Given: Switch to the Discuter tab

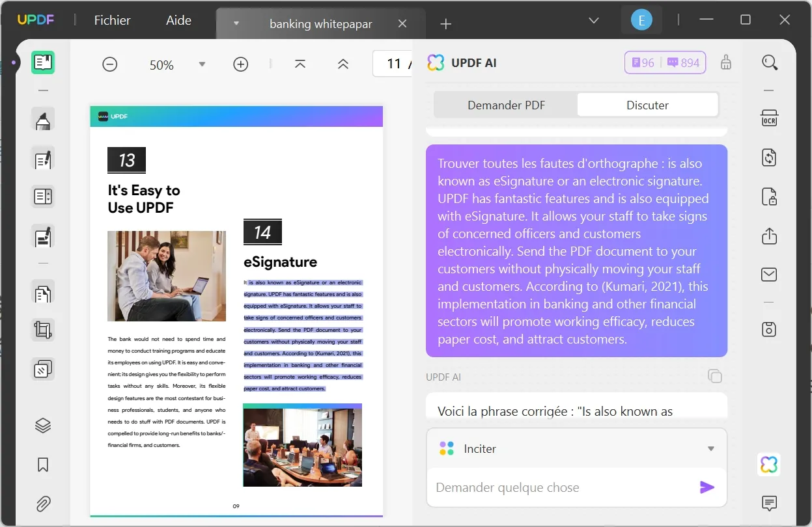Looking at the screenshot, I should point(647,105).
